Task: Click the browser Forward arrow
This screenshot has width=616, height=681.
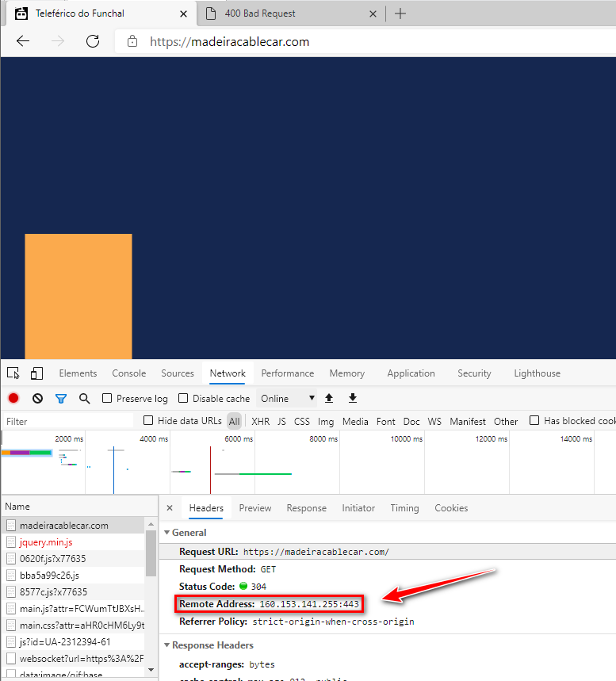Action: coord(57,41)
